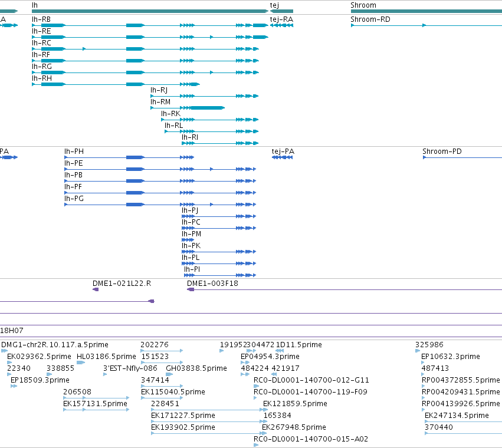
Task: Select the tej gene label
Action: (274, 5)
